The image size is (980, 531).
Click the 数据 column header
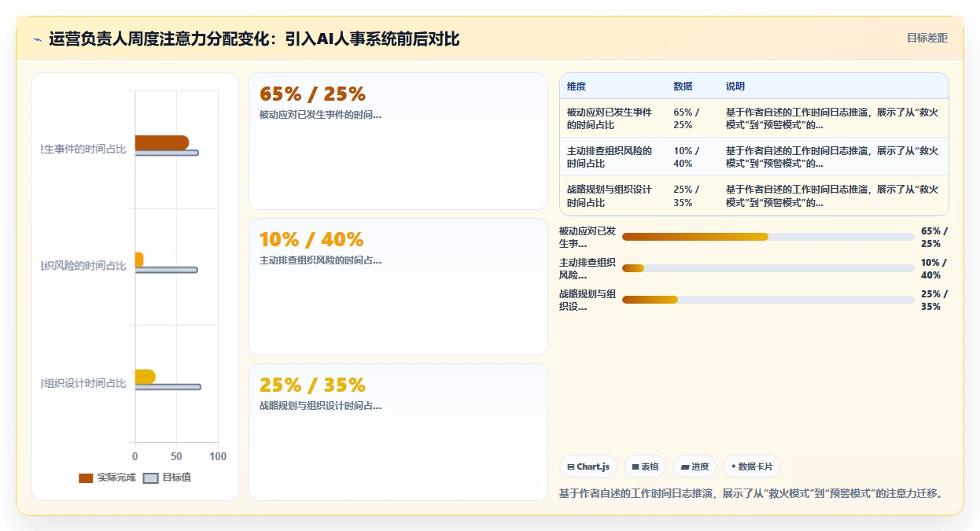[683, 87]
